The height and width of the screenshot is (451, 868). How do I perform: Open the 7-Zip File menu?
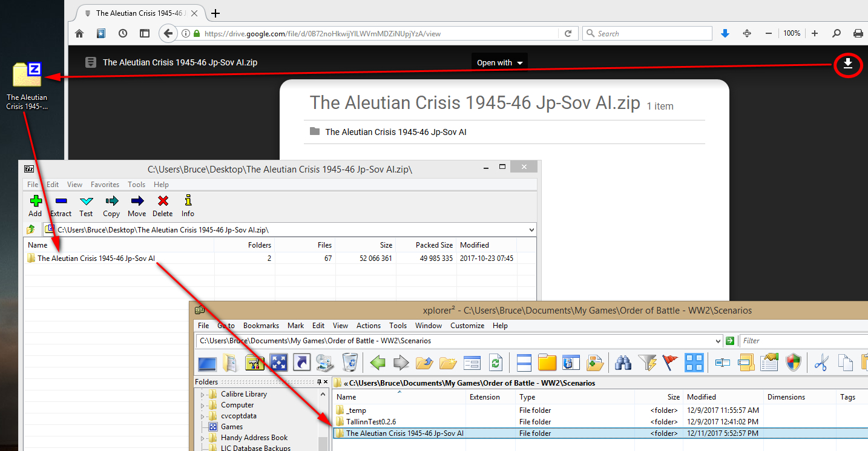(x=33, y=185)
